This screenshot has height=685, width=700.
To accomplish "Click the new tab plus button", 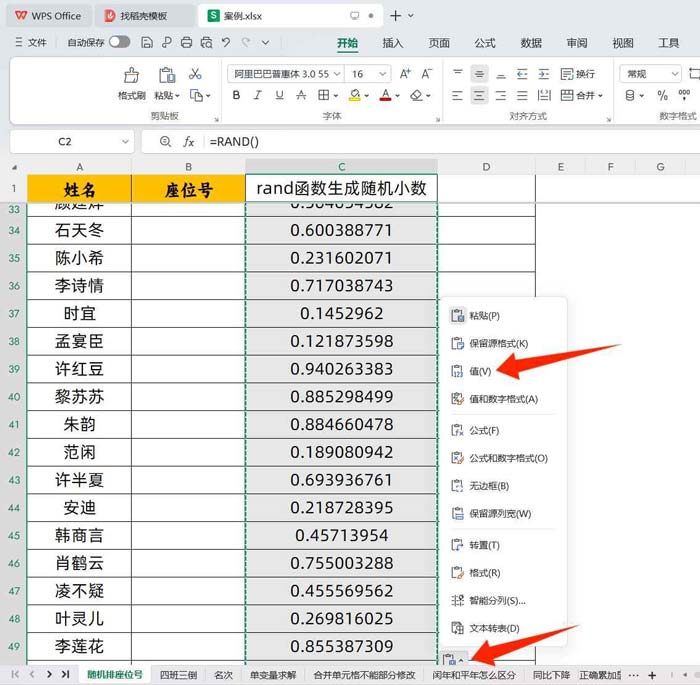I will click(395, 16).
